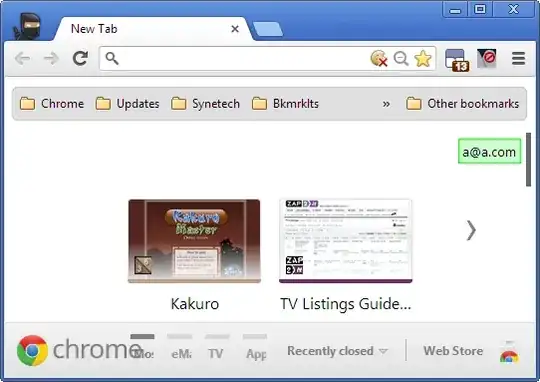This screenshot has width=540, height=382.
Task: Expand hidden bookmarks with the double chevron
Action: (386, 104)
